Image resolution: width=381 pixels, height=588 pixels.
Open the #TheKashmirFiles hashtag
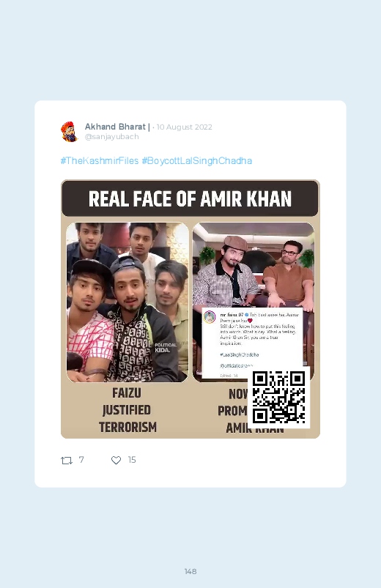click(x=100, y=161)
